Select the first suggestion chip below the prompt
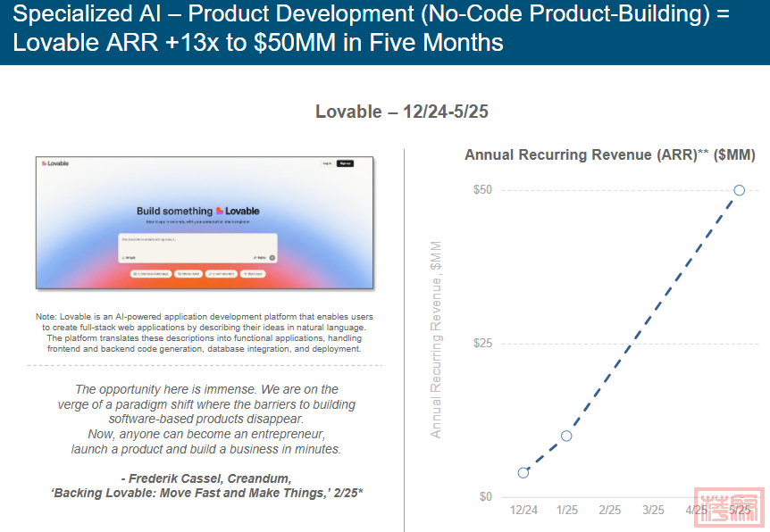The image size is (770, 532). coord(151,274)
